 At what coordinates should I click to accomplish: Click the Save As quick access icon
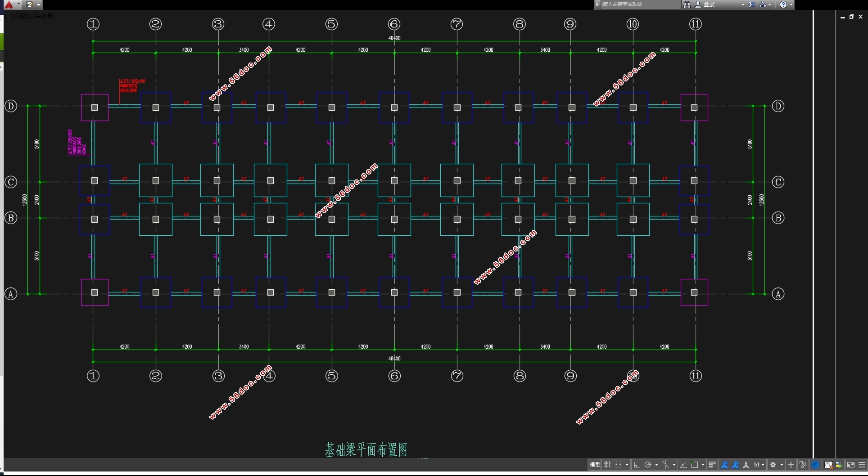(30, 4)
